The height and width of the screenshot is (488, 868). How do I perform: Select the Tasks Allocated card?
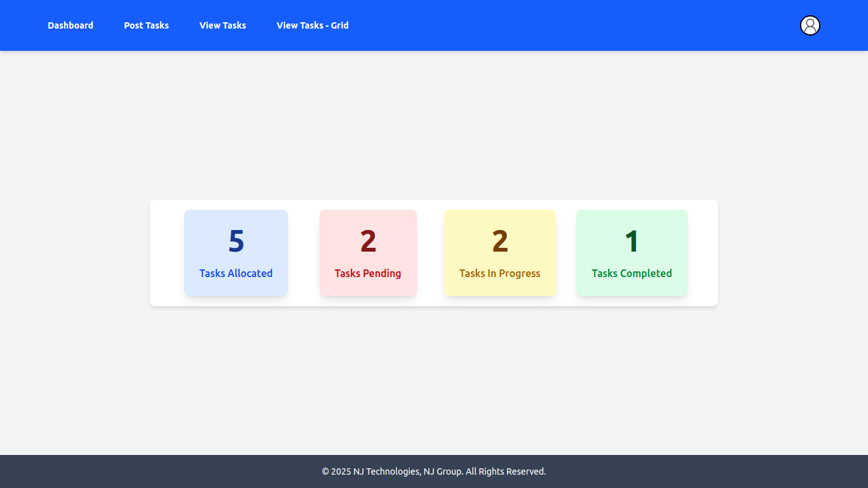236,253
